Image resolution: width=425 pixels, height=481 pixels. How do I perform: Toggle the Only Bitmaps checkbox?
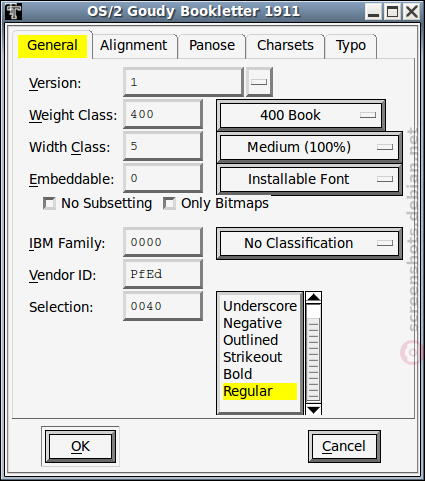[x=169, y=203]
